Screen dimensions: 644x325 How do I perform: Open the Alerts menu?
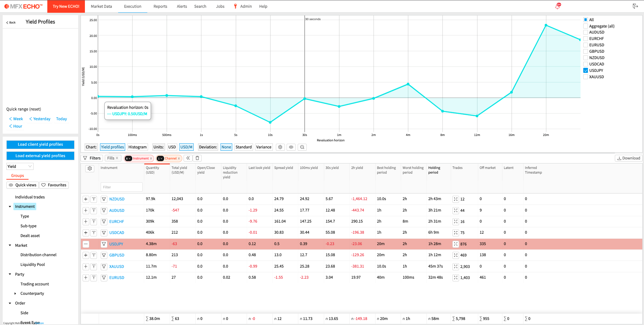point(182,6)
